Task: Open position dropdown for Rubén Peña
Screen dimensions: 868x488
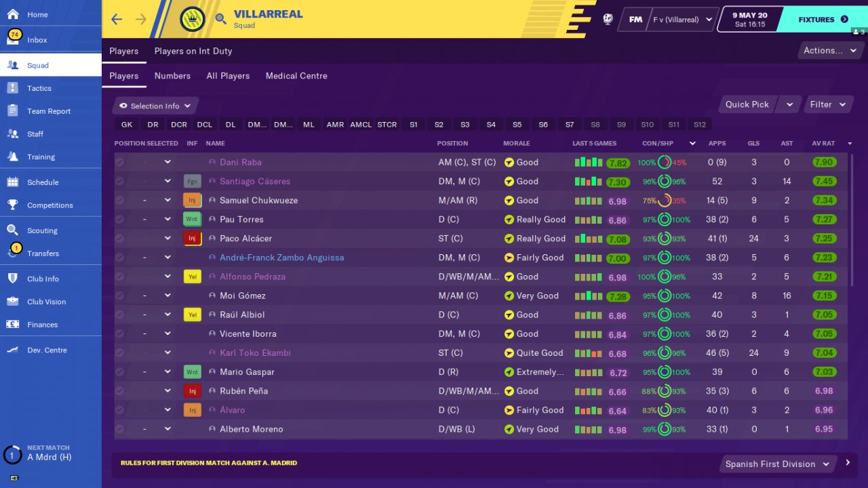Action: (167, 391)
